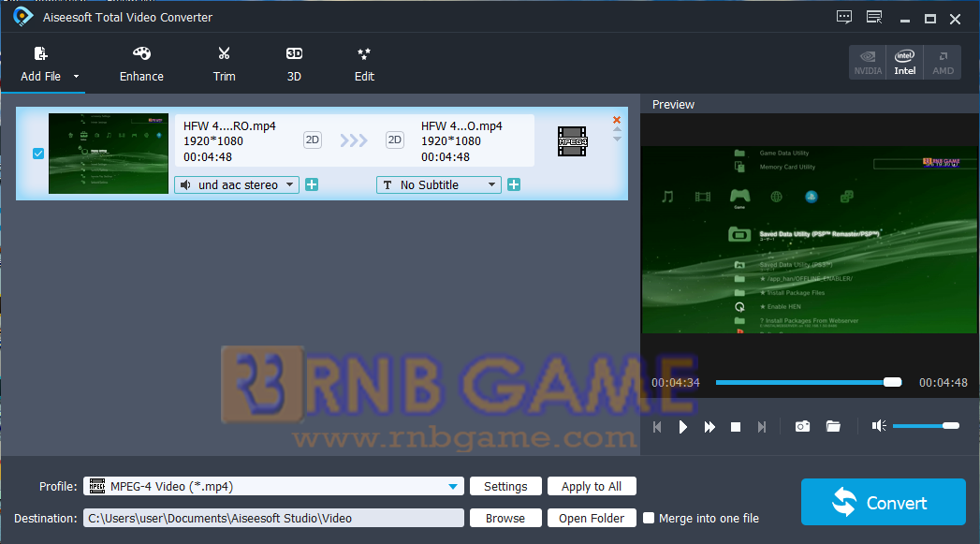
Task: Click the source file name HFW 4....RO.mp4
Action: (x=229, y=125)
